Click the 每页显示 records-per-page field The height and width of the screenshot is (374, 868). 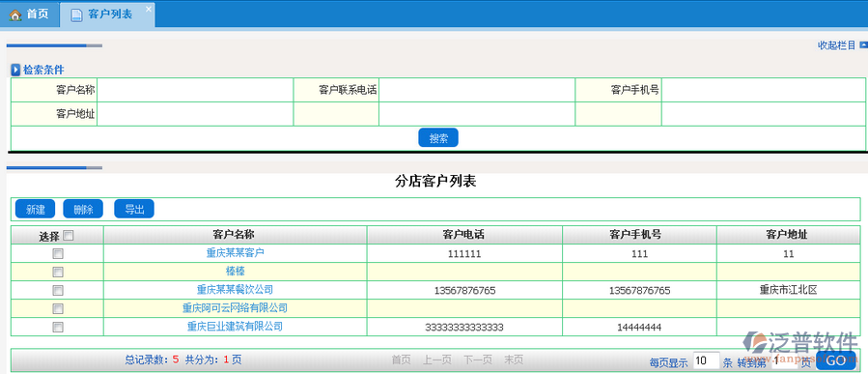(x=705, y=360)
